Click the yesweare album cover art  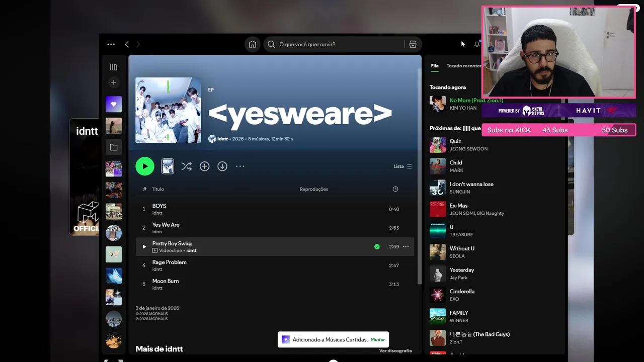point(168,110)
